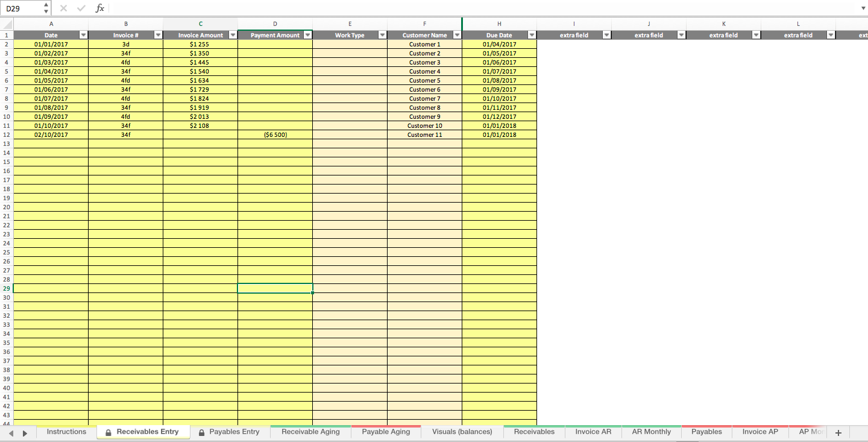Viewport: 868px width, 442px height.
Task: Switch to the Invoice AP sheet
Action: 759,432
